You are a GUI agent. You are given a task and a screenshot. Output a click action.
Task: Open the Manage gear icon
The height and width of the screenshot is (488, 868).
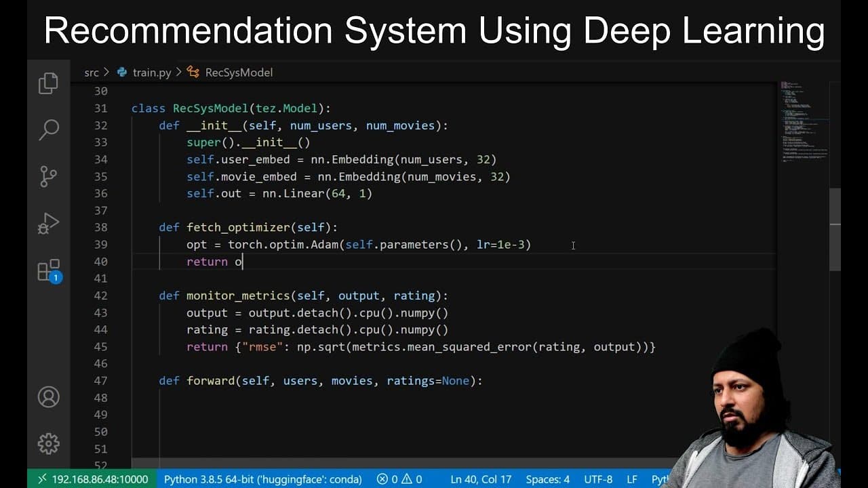[48, 443]
